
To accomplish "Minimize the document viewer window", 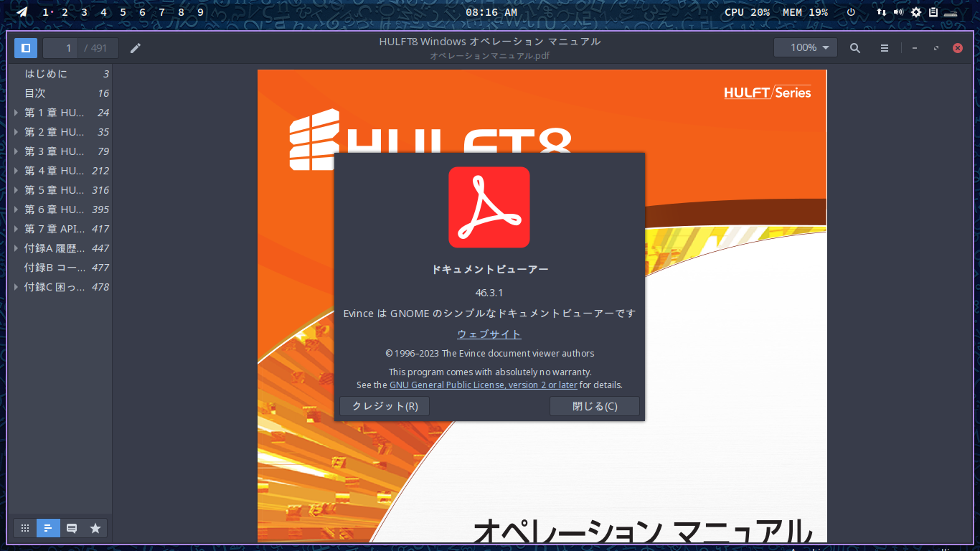I will point(915,48).
